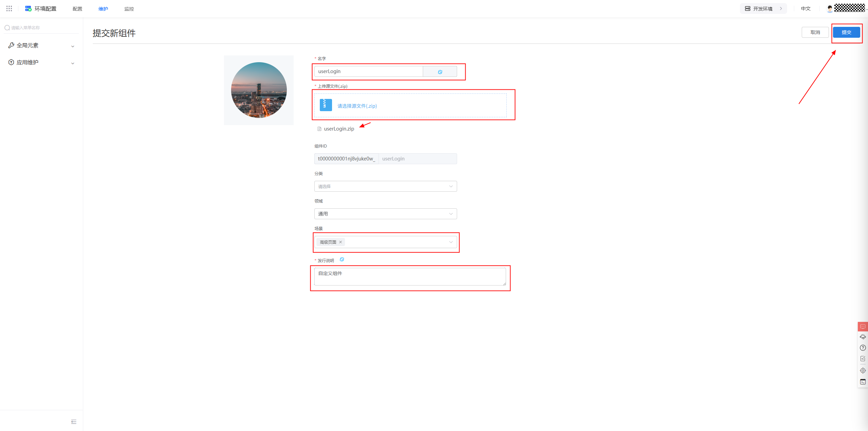
Task: Open the customer service headset icon
Action: (863, 337)
